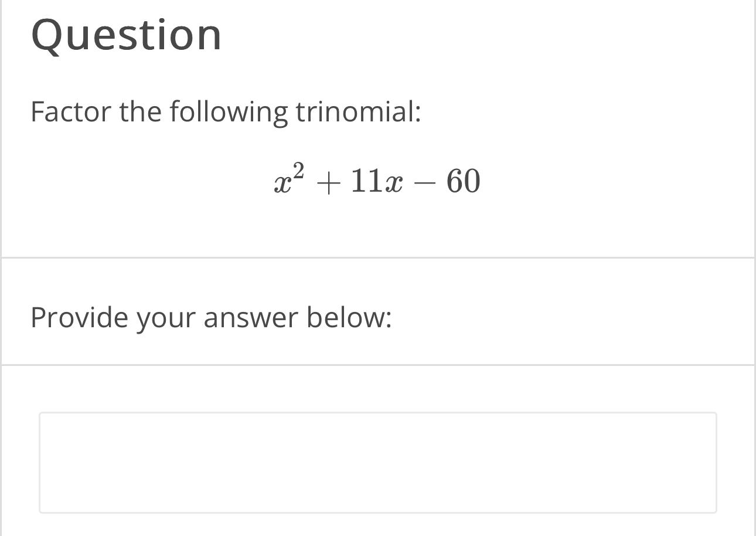Viewport: 756px width, 536px height.
Task: Click the plus sign in the trinomial
Action: tap(328, 182)
